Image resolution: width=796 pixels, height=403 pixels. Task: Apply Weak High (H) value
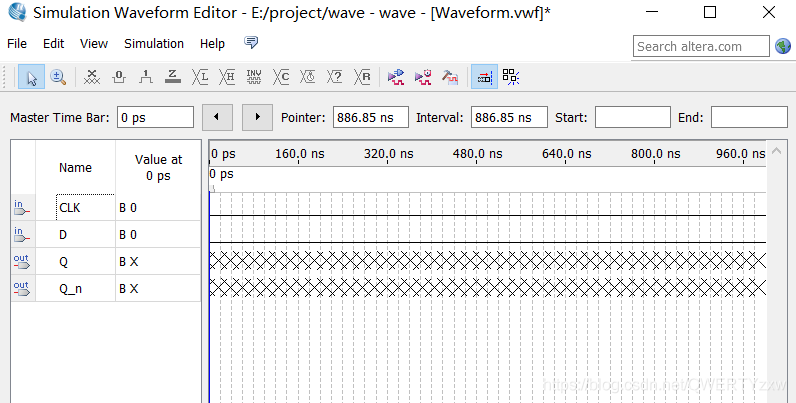pos(227,77)
